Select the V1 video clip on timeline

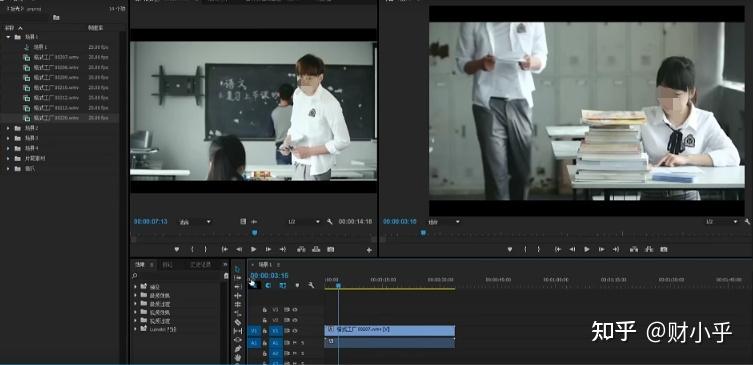(389, 331)
